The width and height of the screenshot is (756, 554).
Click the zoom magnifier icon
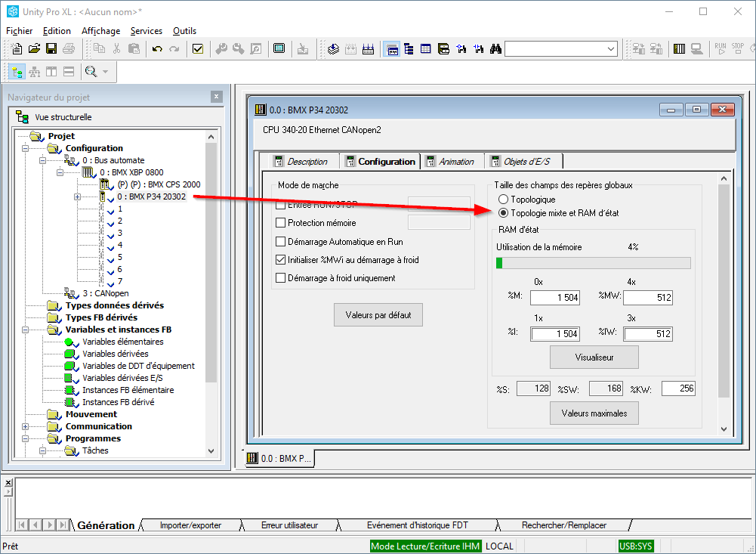coord(91,72)
